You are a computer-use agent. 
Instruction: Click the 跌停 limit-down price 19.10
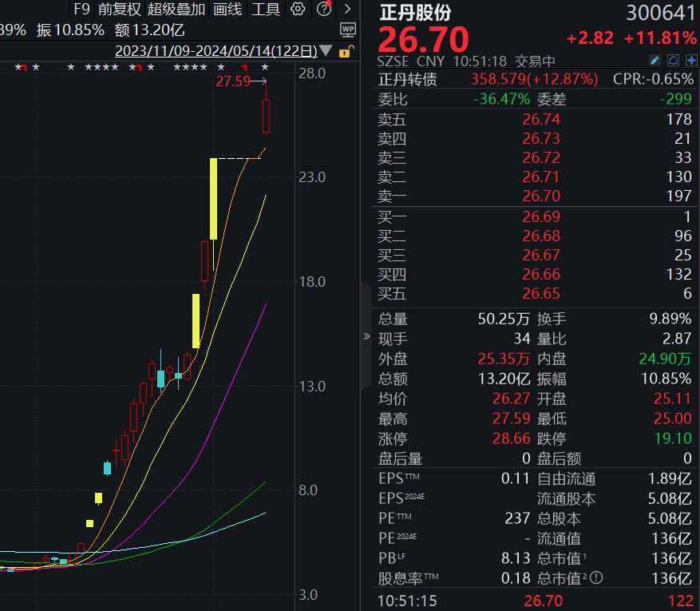tap(673, 438)
